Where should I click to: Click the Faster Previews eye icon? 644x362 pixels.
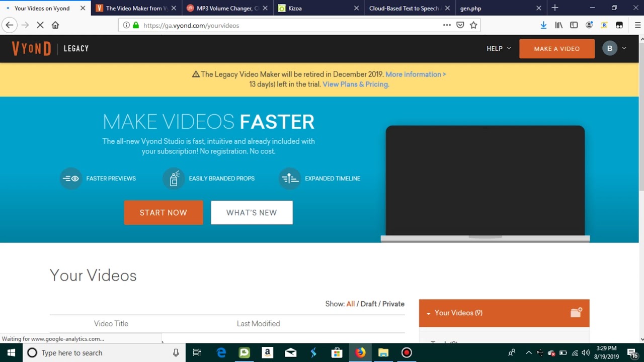tap(71, 178)
